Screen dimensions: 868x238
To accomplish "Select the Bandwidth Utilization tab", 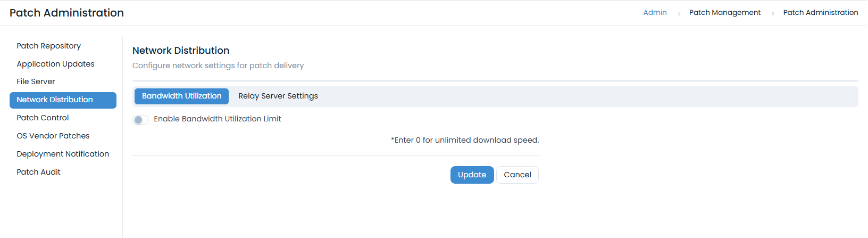I will pos(181,96).
